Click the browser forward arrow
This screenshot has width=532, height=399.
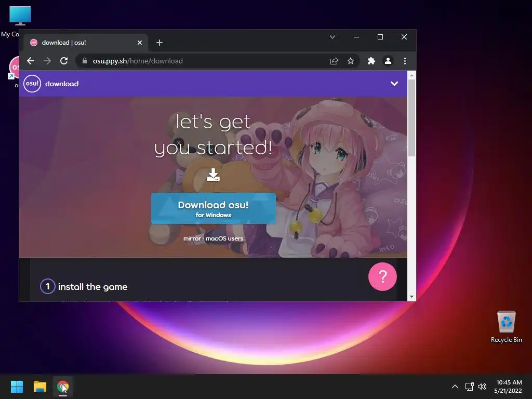pos(47,61)
